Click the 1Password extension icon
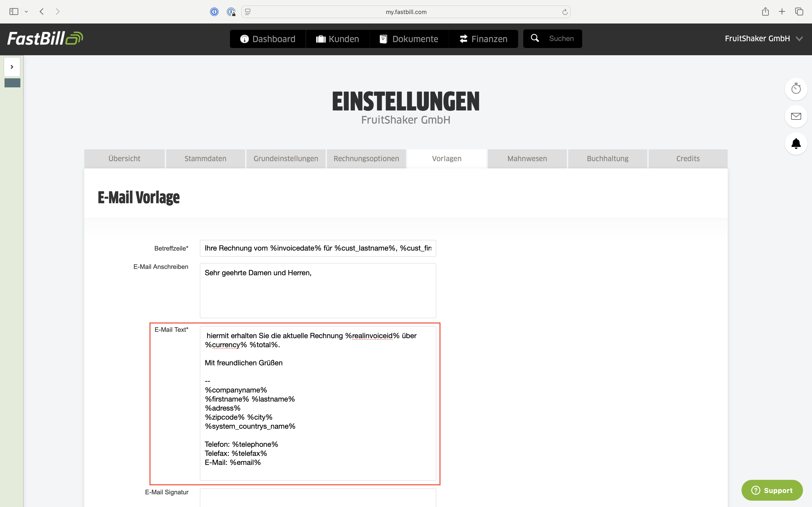The image size is (812, 507). point(214,12)
